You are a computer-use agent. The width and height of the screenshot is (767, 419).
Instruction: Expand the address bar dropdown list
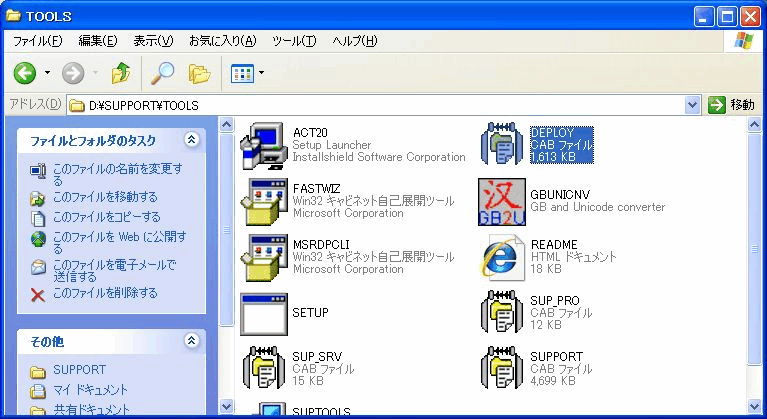coord(692,105)
